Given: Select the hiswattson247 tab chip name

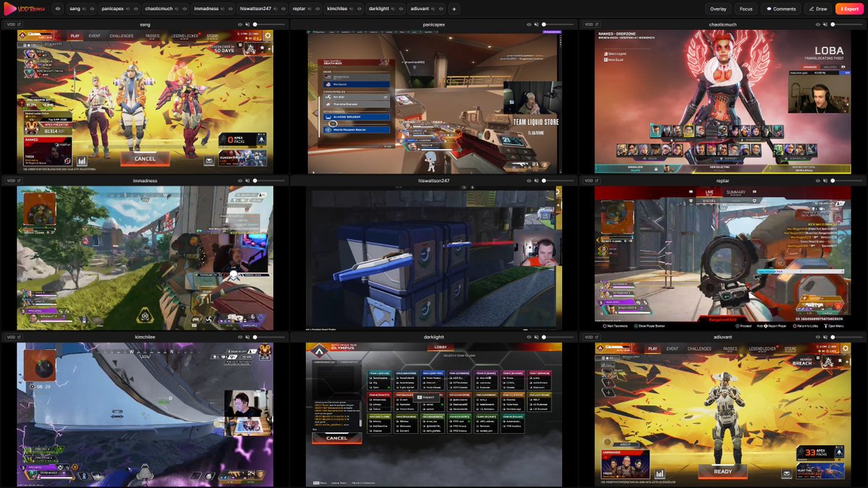Looking at the screenshot, I should click(x=255, y=9).
